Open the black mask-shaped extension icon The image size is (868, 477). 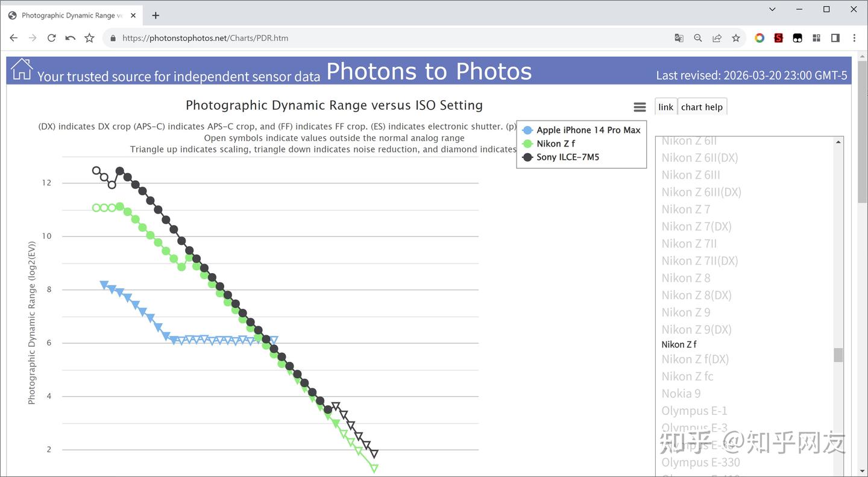point(797,38)
